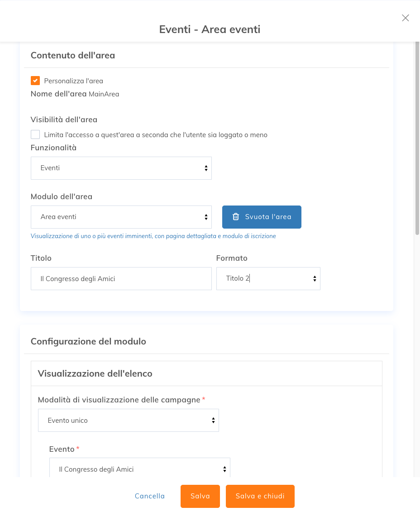Click the Cancella link
Viewport: 420px width, 526px height.
[150, 496]
